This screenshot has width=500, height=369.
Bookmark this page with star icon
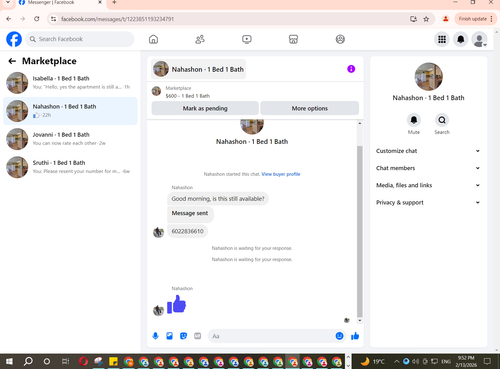pos(426,19)
